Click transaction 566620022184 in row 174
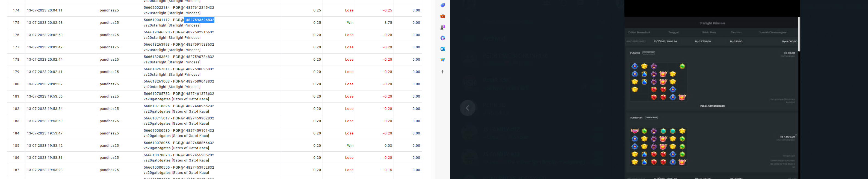Viewport: 868px width, 179px height. point(179,7)
